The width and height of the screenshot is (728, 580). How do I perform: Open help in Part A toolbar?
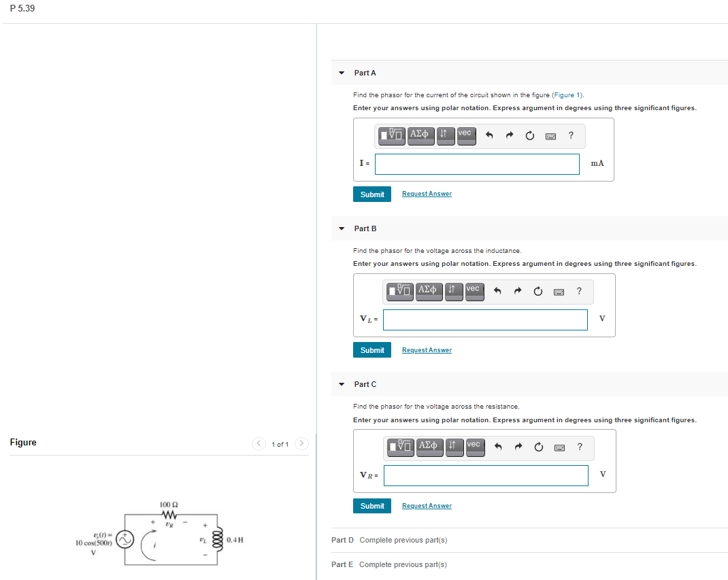[x=571, y=135]
